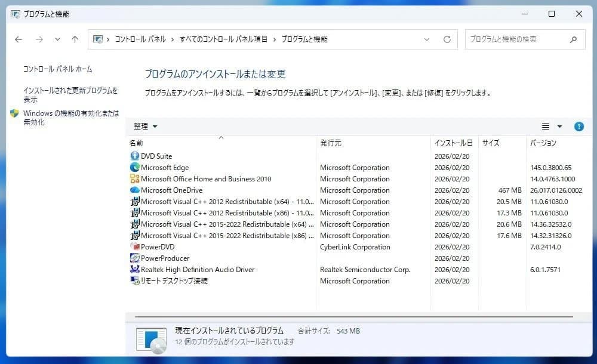Open インストールされた更新プログラムを表示 link
The height and width of the screenshot is (364, 597).
[70, 95]
